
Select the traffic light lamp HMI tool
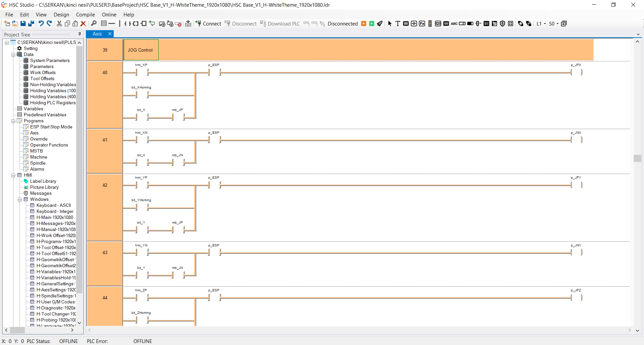[430, 23]
